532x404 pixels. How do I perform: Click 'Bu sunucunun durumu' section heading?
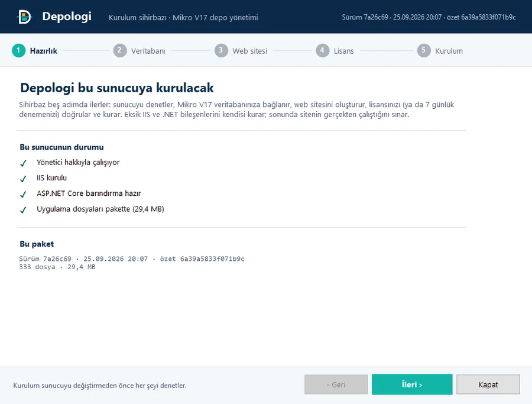pos(61,147)
